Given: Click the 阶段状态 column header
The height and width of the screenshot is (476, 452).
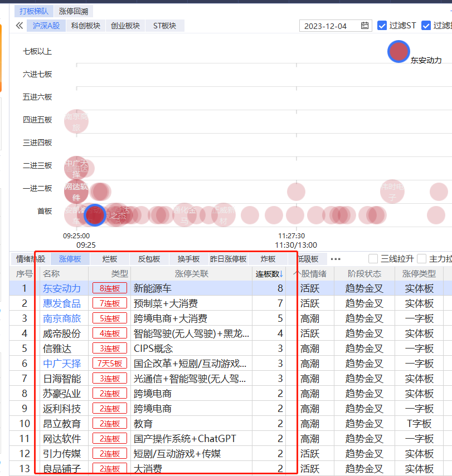Looking at the screenshot, I should [x=364, y=274].
